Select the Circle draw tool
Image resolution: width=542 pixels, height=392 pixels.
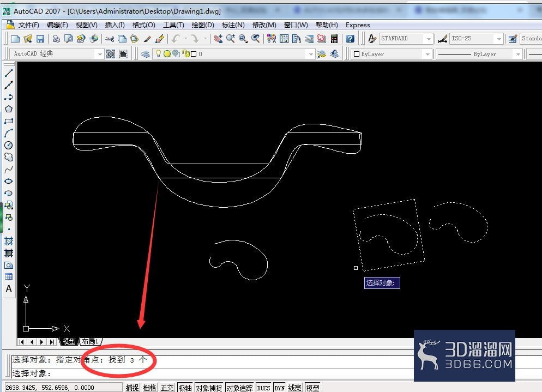coord(9,146)
